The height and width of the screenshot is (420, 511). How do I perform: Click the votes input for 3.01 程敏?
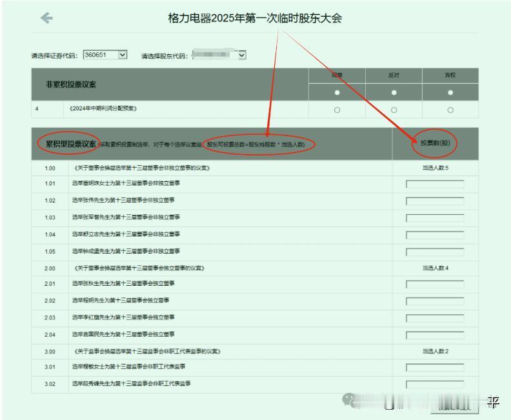[435, 367]
